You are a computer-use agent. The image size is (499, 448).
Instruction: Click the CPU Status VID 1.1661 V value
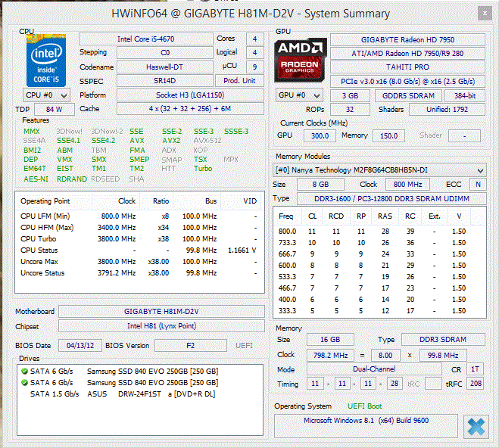(242, 250)
